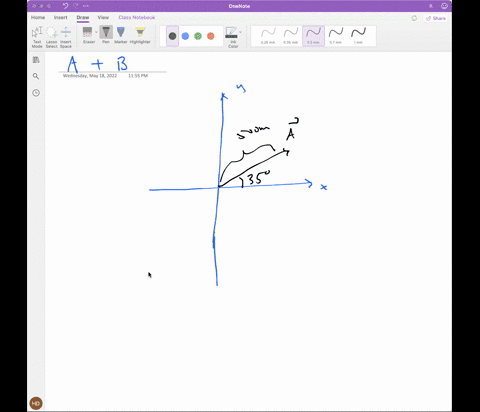
Task: Choose the 1 mm pen thickness
Action: (x=358, y=36)
